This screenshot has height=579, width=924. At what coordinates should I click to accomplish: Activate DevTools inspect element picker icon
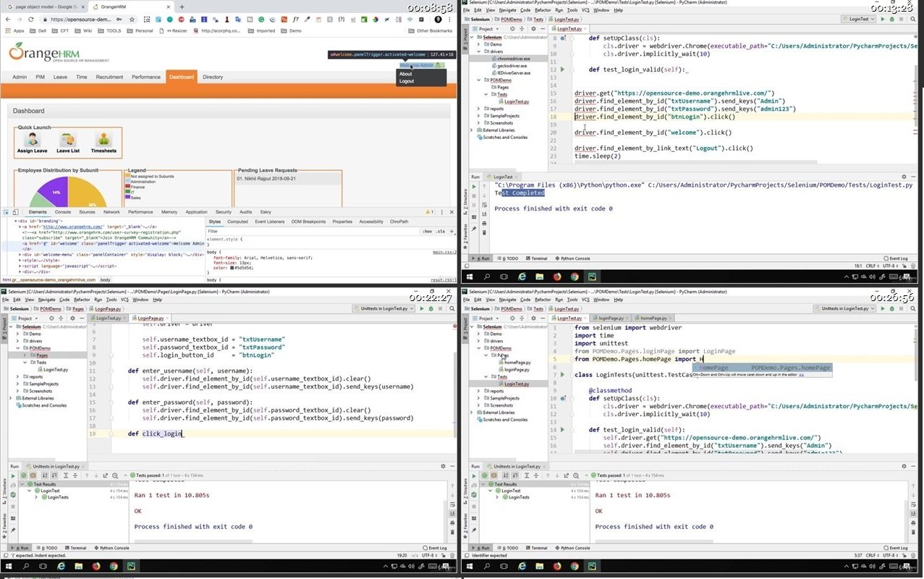point(6,212)
